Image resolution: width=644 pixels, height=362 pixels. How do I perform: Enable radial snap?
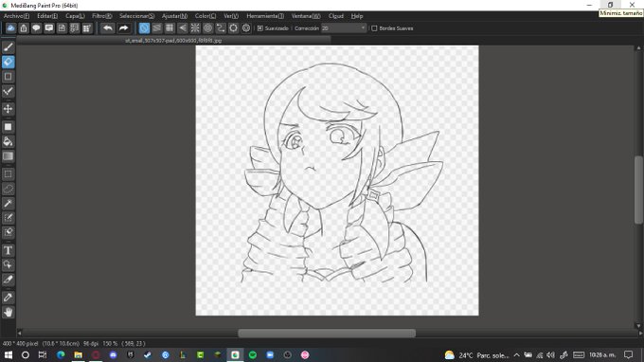click(195, 27)
